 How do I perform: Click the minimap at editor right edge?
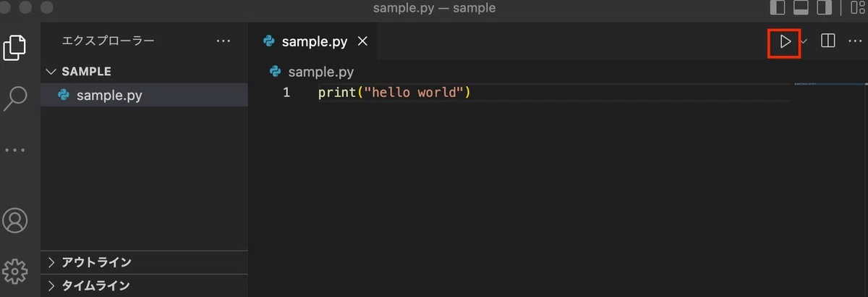(x=830, y=85)
